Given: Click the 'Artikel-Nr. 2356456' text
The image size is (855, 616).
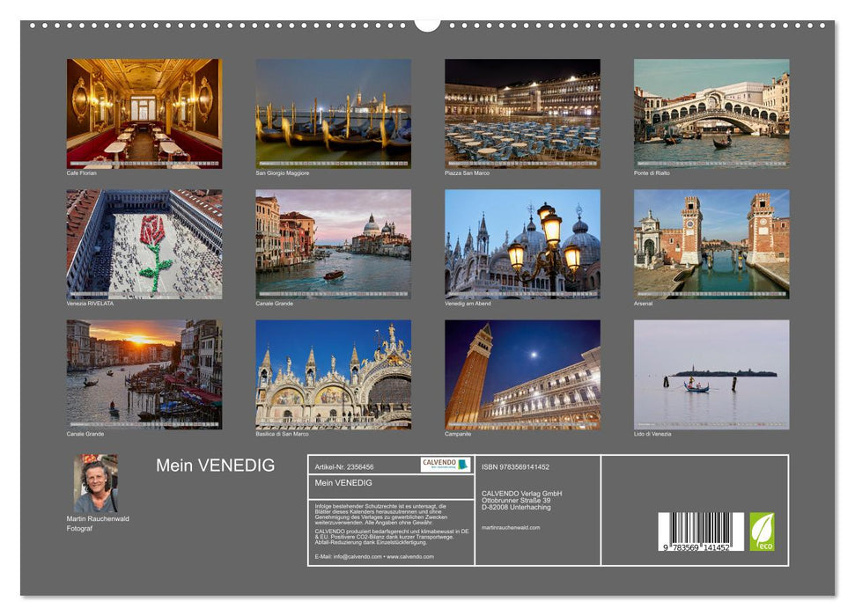Looking at the screenshot, I should [x=344, y=467].
